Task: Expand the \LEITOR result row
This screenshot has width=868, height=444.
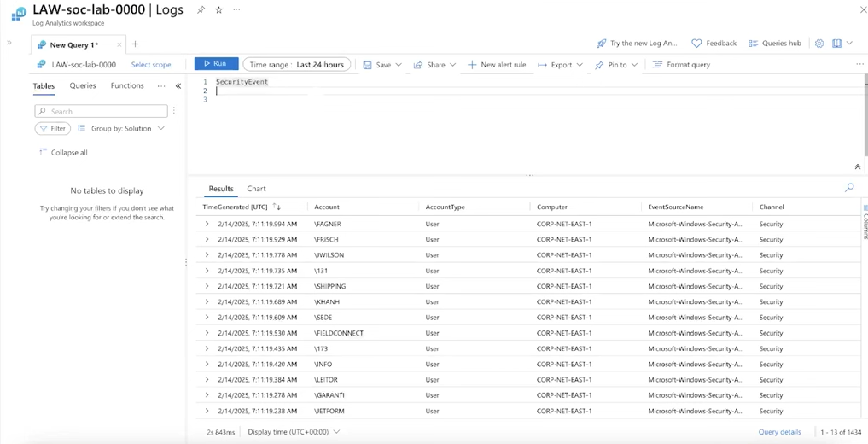Action: tap(207, 379)
